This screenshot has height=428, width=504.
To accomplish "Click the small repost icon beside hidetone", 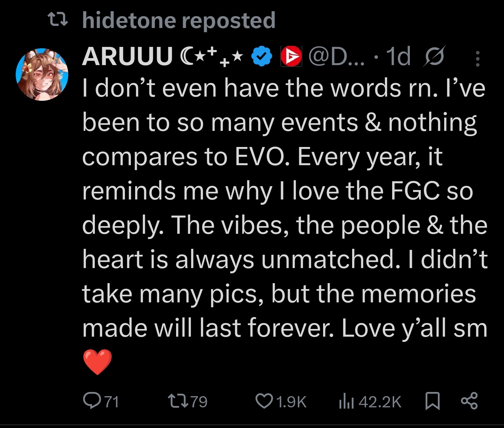I will (x=57, y=20).
